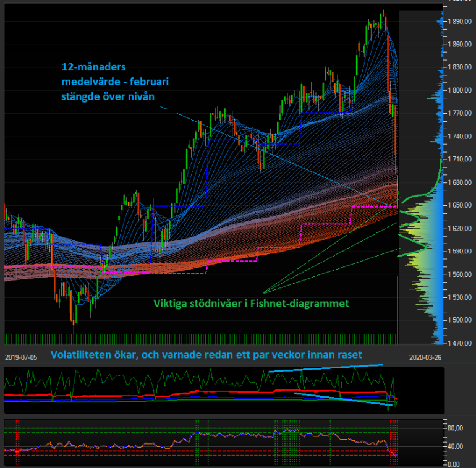Click the 1 740,00 price axis label
This screenshot has height=468, width=476.
(459, 136)
